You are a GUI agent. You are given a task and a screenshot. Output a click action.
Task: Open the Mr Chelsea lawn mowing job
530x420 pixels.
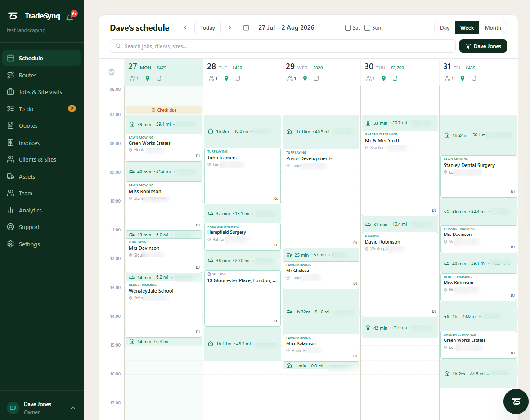[321, 275]
